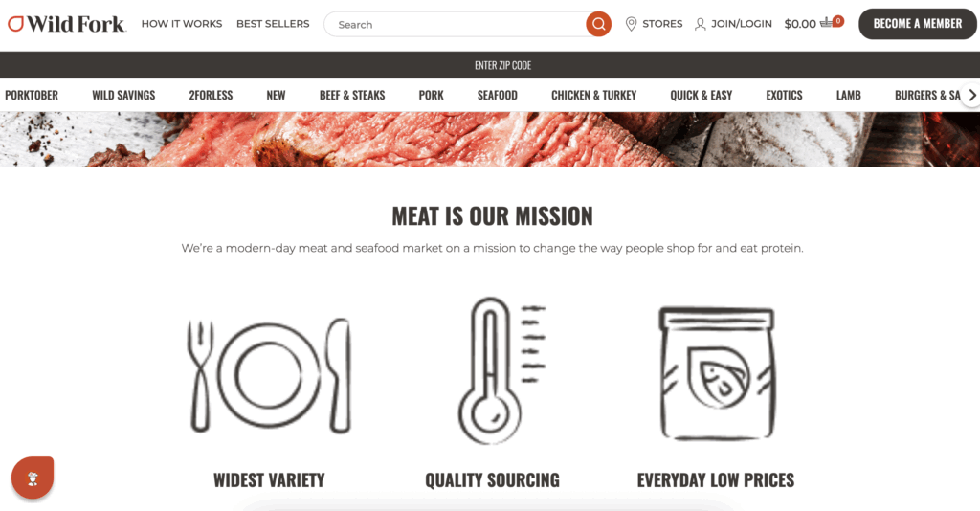980x511 pixels.
Task: Click the fish bag Everyday Low Prices icon
Action: [717, 373]
